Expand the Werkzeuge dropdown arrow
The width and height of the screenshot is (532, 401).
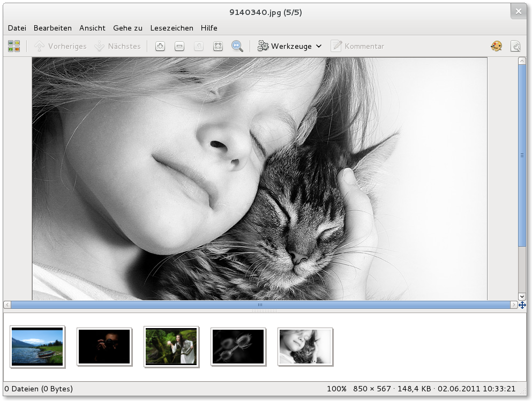(x=319, y=46)
